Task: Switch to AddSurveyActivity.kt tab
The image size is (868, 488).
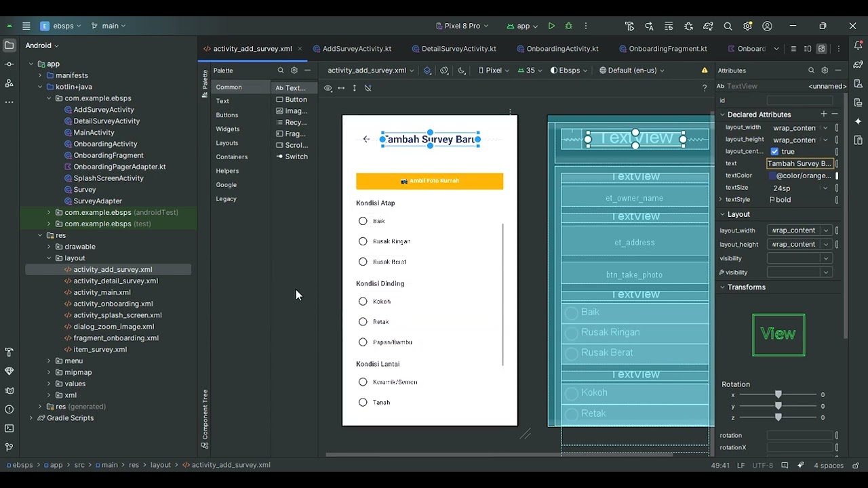Action: [x=352, y=49]
